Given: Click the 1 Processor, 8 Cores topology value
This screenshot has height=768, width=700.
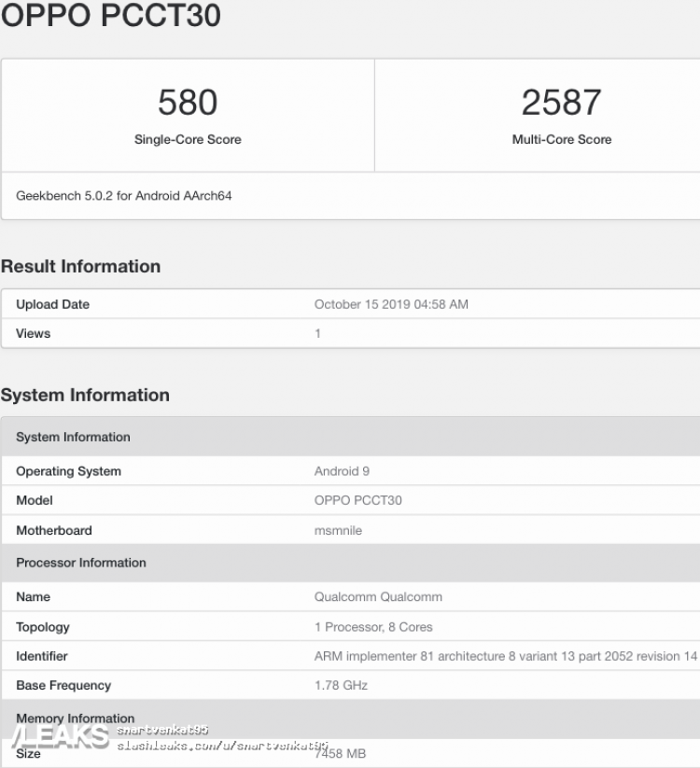Looking at the screenshot, I should point(373,627).
